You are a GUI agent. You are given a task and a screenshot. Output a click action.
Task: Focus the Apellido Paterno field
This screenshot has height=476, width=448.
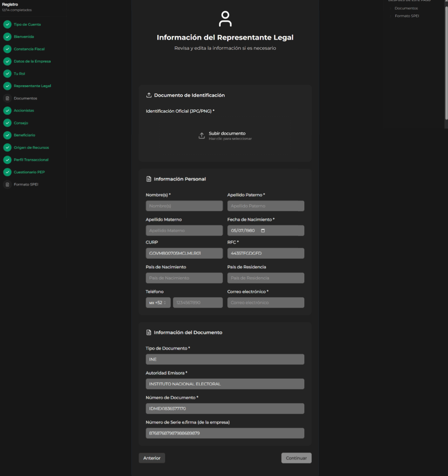pos(266,206)
